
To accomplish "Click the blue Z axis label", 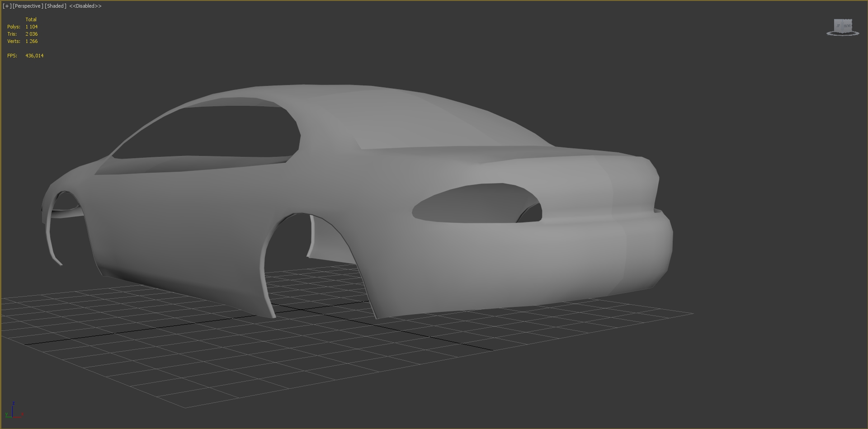I will click(x=14, y=403).
